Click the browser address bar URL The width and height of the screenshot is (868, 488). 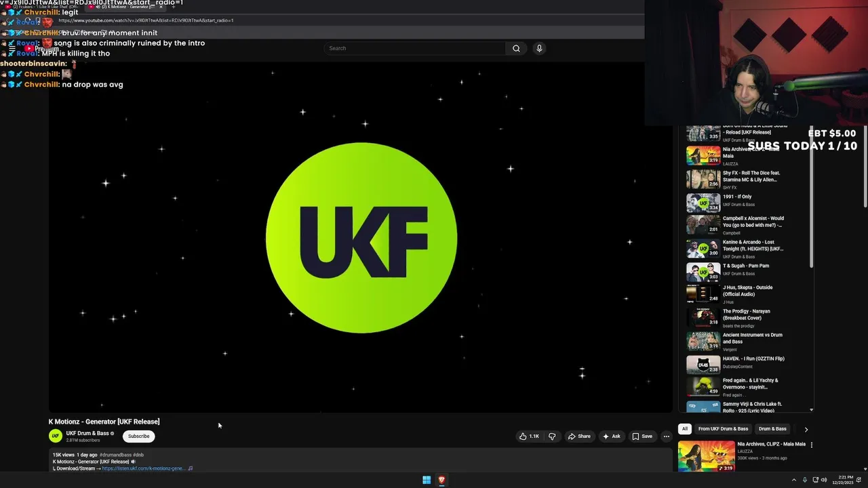click(x=146, y=20)
